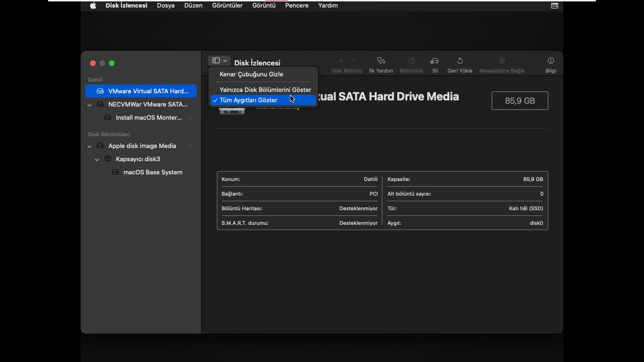Click the disk title heading text
Image resolution: width=644 pixels, height=362 pixels.
click(x=388, y=97)
